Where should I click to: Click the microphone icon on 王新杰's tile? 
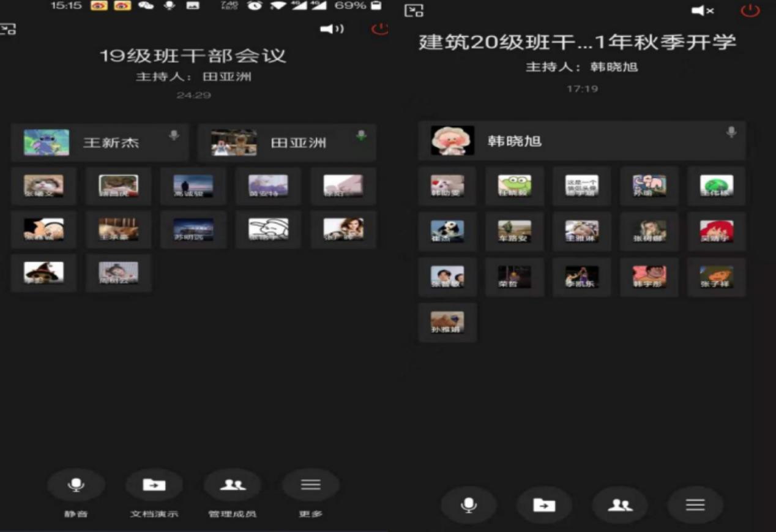pyautogui.click(x=174, y=135)
